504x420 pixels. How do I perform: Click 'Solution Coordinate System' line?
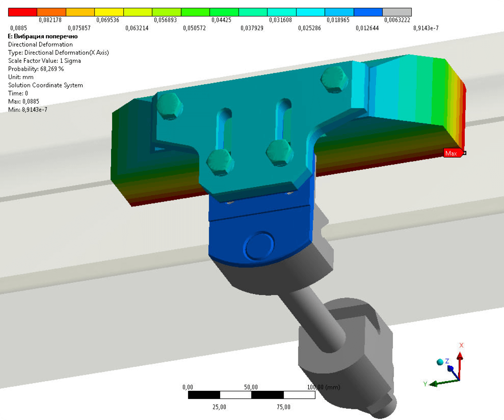pyautogui.click(x=46, y=85)
